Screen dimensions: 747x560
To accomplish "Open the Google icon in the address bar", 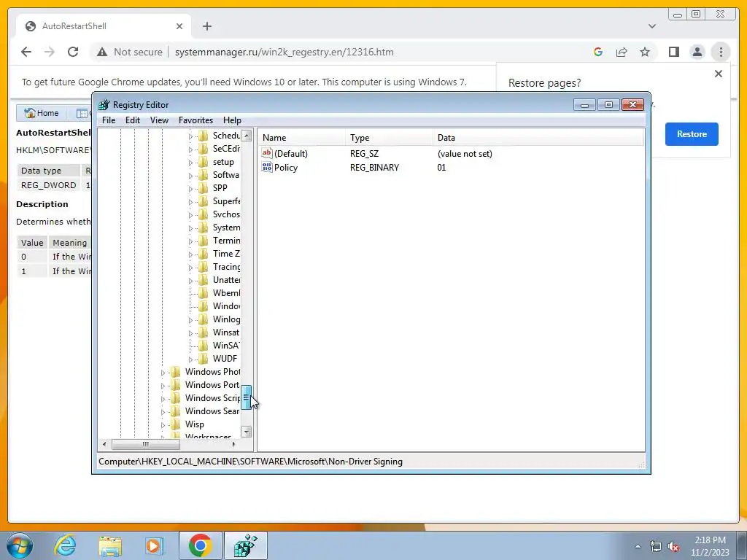I will (598, 52).
